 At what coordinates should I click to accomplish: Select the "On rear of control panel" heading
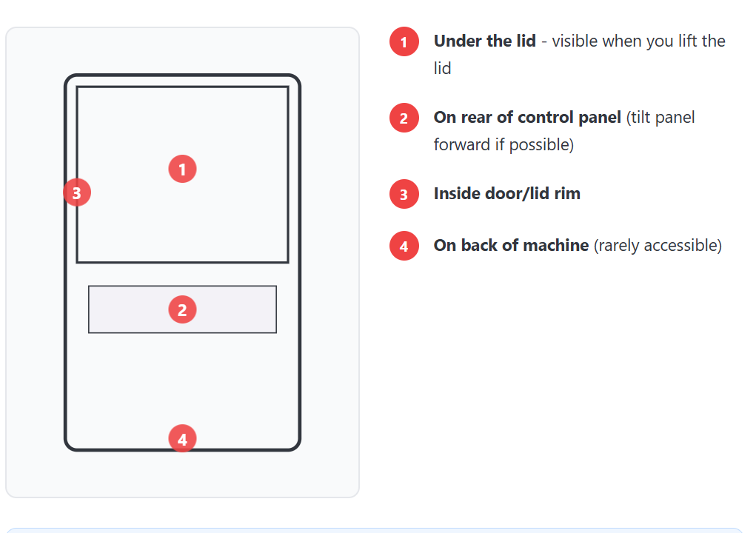pos(527,117)
